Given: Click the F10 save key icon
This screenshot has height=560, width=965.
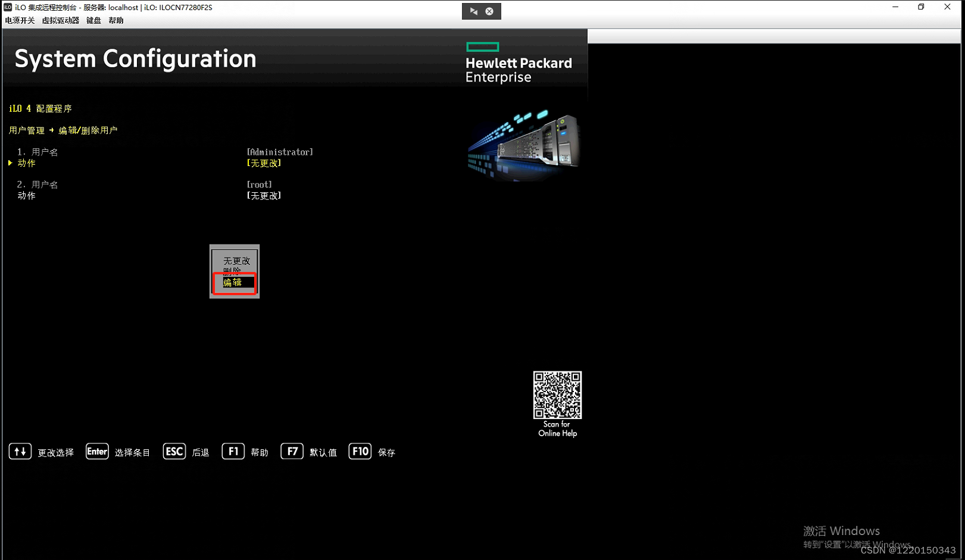Looking at the screenshot, I should (360, 452).
